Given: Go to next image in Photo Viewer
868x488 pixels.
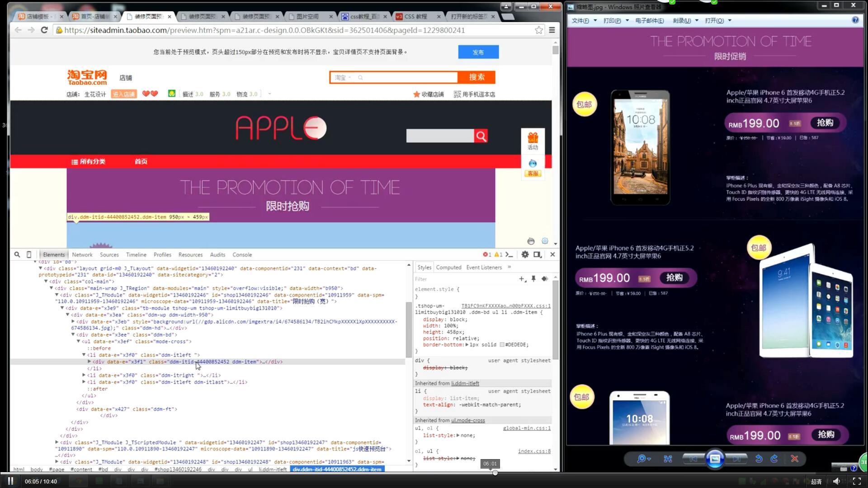Looking at the screenshot, I should [x=737, y=459].
